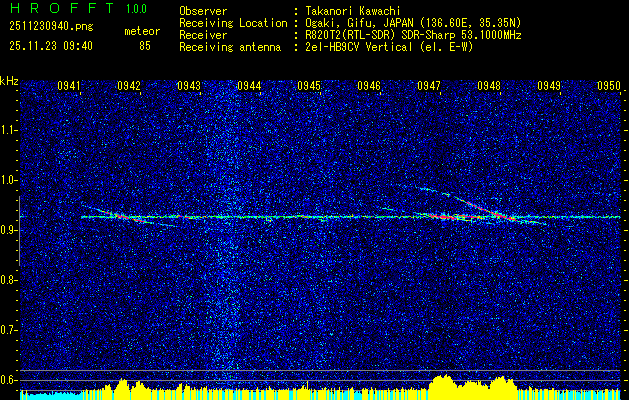Click the 0943 time marker
629x400 pixels.
(189, 86)
